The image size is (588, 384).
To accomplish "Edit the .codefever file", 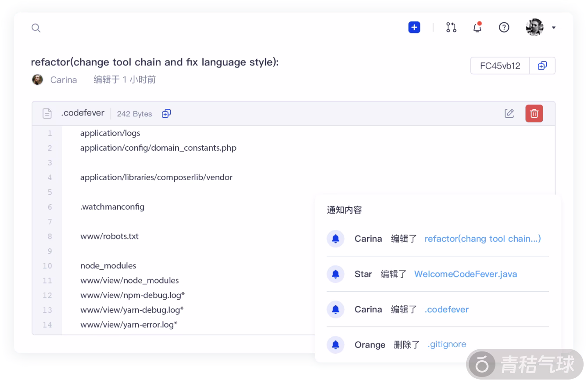I will pos(509,113).
